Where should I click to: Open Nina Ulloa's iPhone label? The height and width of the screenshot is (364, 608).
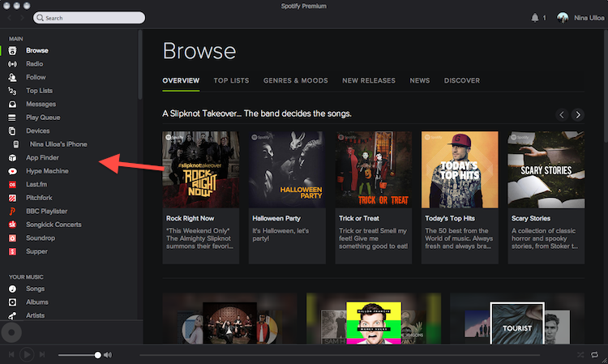coord(58,144)
